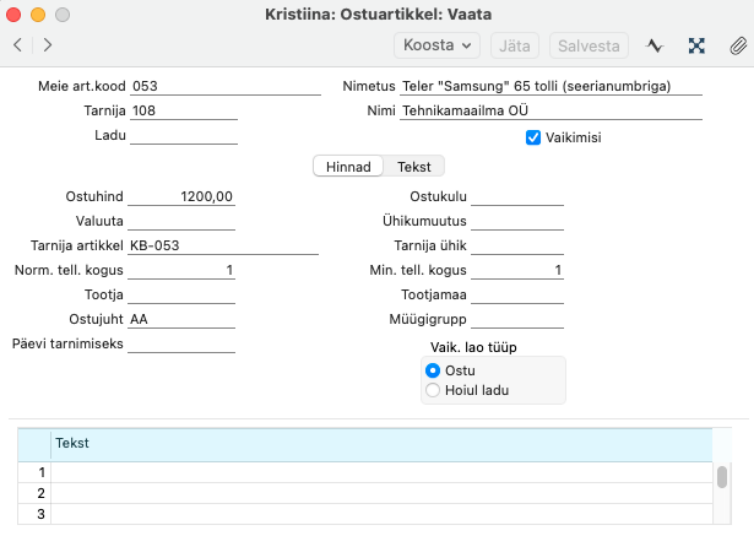Image resolution: width=754 pixels, height=547 pixels.
Task: Click the Norm. tell. kogus field
Action: (181, 270)
